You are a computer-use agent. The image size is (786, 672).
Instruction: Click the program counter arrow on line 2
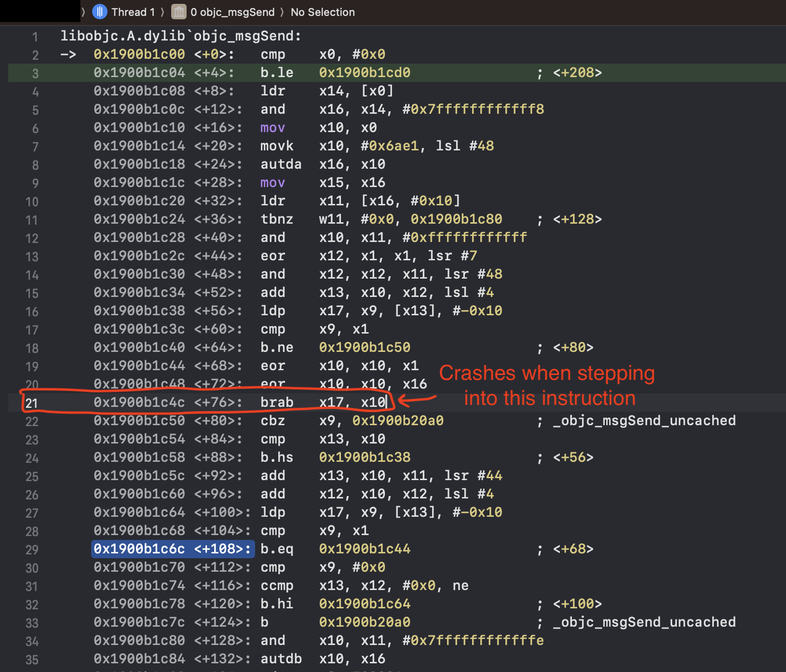click(68, 54)
